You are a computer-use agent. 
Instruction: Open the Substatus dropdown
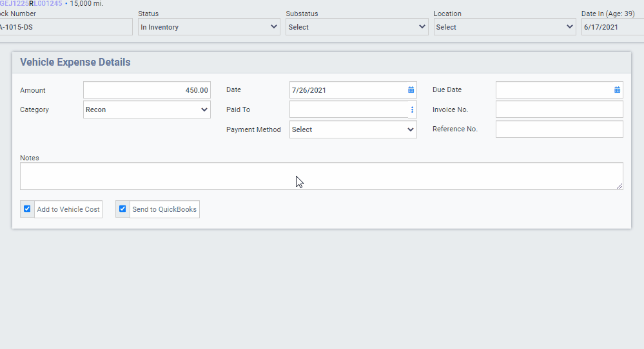(357, 27)
